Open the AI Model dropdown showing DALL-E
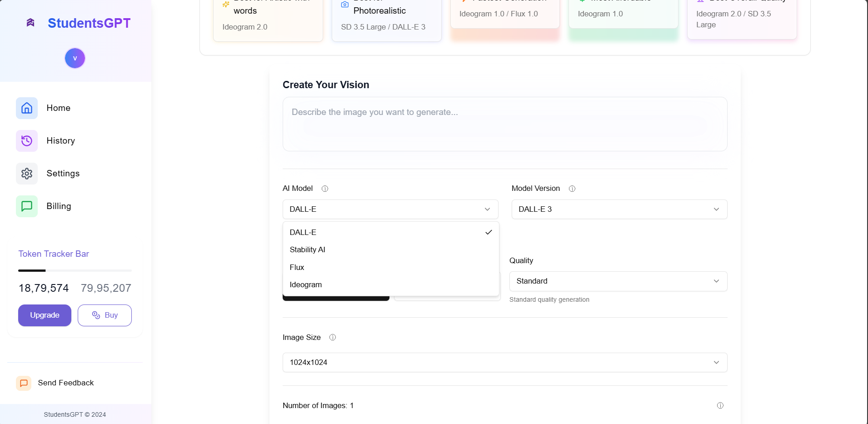The width and height of the screenshot is (868, 424). (390, 210)
